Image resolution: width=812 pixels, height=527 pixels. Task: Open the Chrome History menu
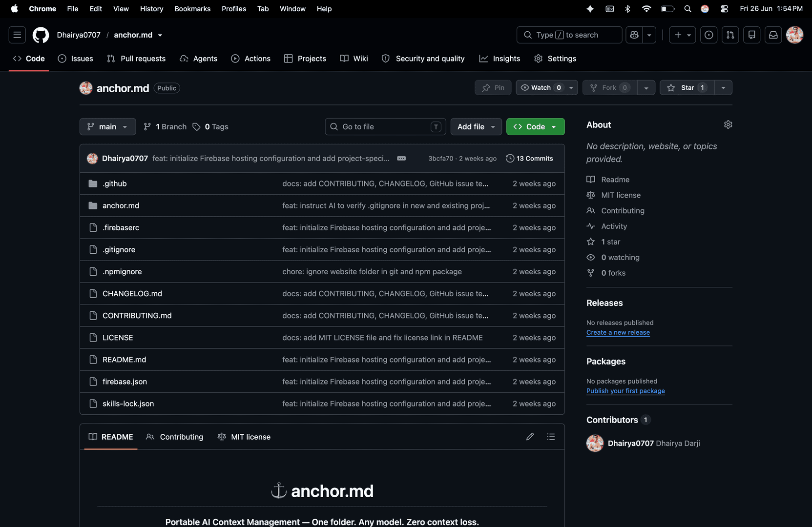151,9
